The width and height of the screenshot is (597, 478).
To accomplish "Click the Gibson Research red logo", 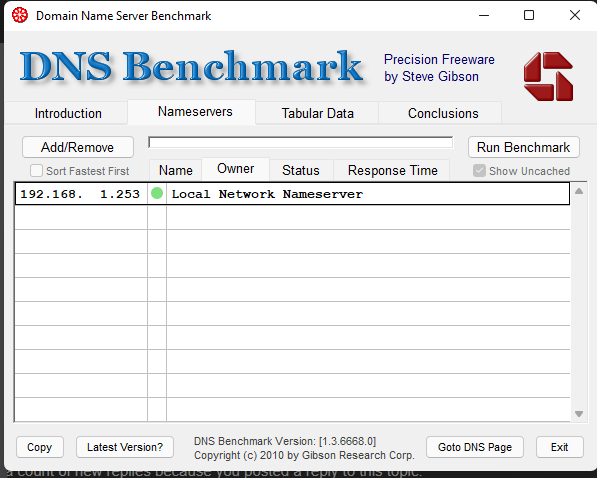I will click(x=548, y=77).
